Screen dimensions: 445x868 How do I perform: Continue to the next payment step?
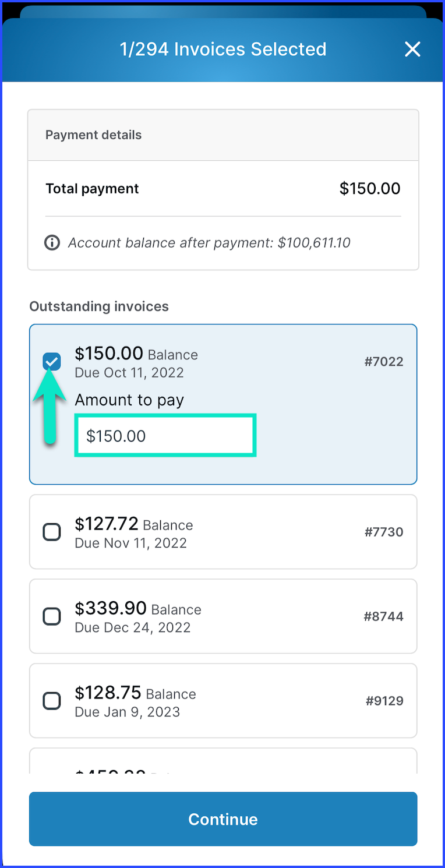223,819
